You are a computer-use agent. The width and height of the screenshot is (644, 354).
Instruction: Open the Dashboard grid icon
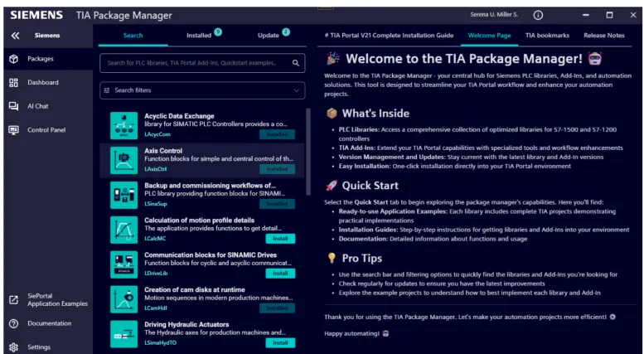[13, 83]
